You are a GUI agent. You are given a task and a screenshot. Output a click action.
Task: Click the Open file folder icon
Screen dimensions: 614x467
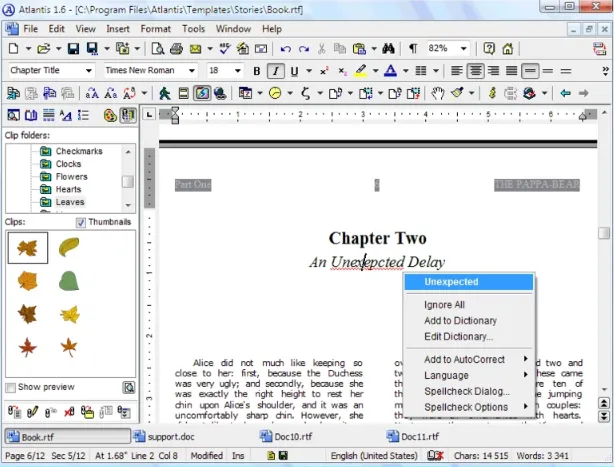[x=43, y=49]
